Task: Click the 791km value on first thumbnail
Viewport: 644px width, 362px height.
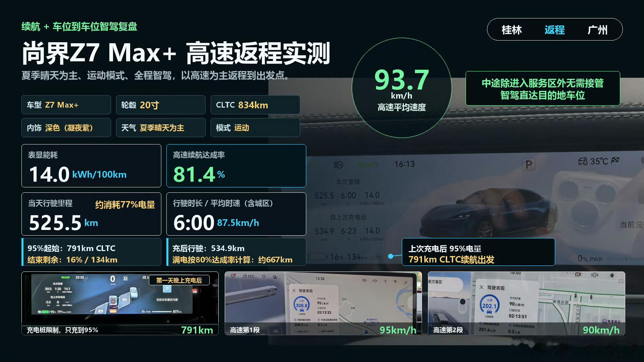Action: [x=197, y=330]
